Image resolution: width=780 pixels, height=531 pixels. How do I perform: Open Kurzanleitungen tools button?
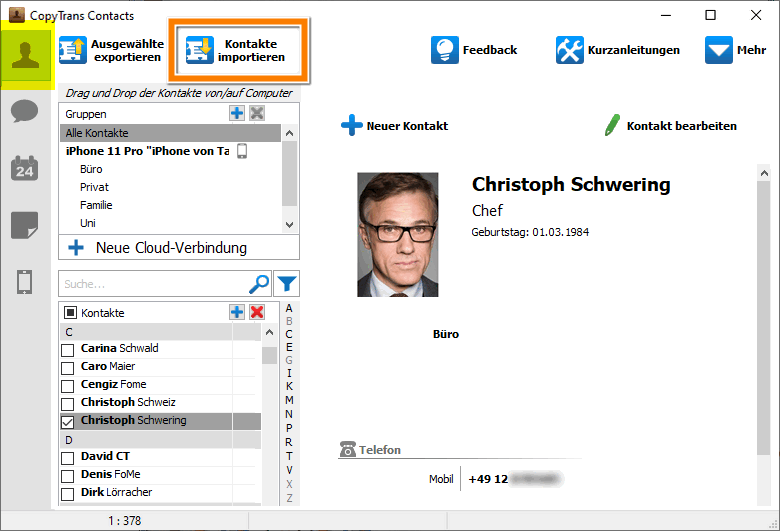(x=617, y=50)
